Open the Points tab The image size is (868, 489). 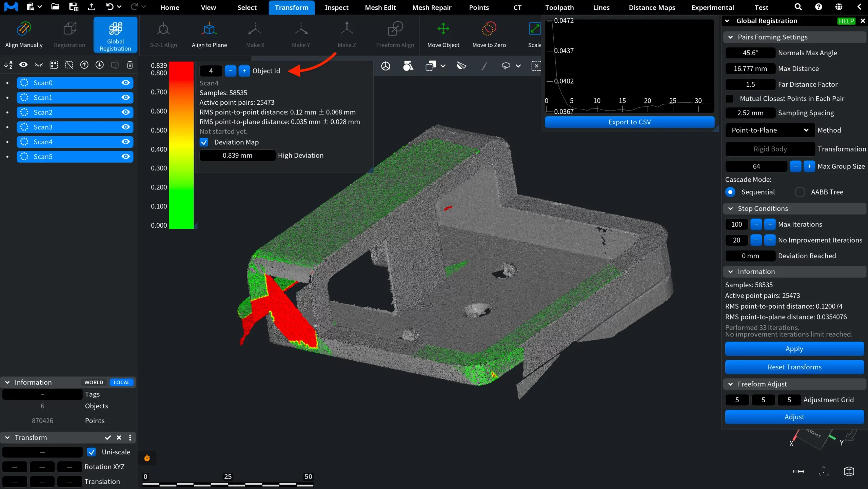pyautogui.click(x=479, y=7)
